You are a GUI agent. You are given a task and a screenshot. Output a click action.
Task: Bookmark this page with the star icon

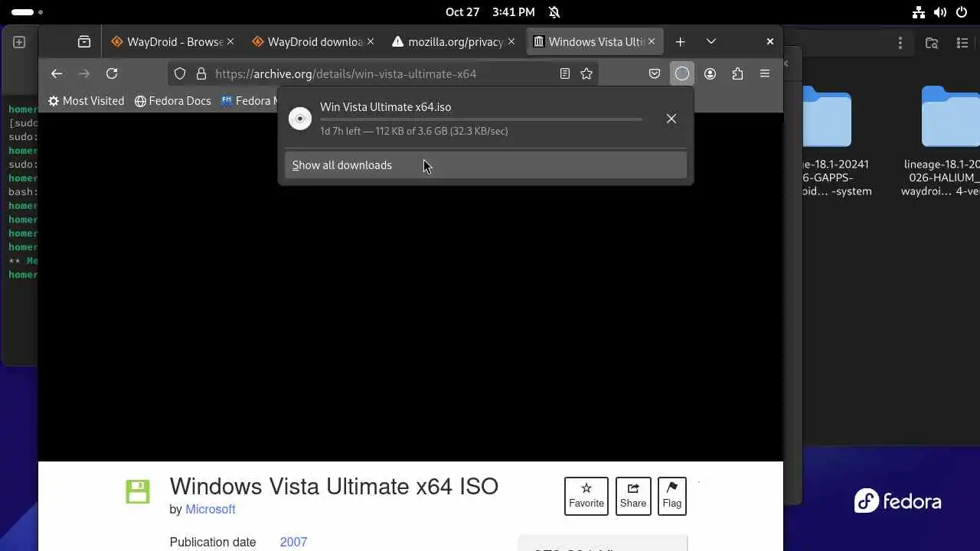(x=586, y=73)
